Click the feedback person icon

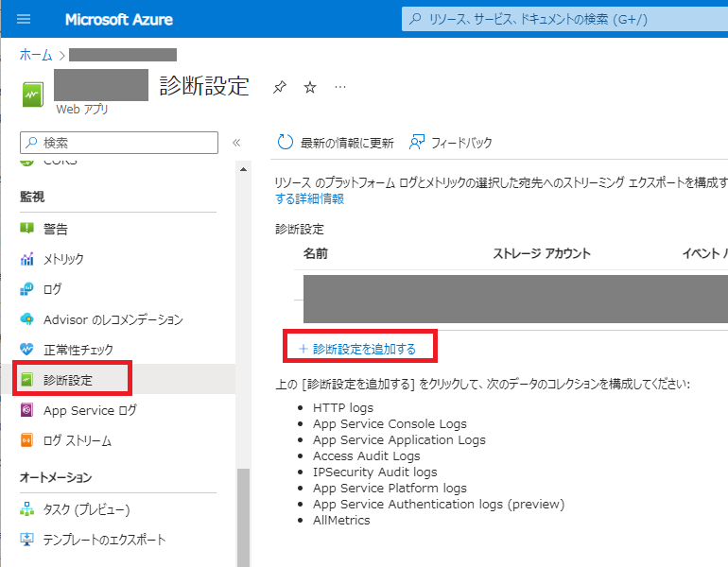[x=416, y=142]
